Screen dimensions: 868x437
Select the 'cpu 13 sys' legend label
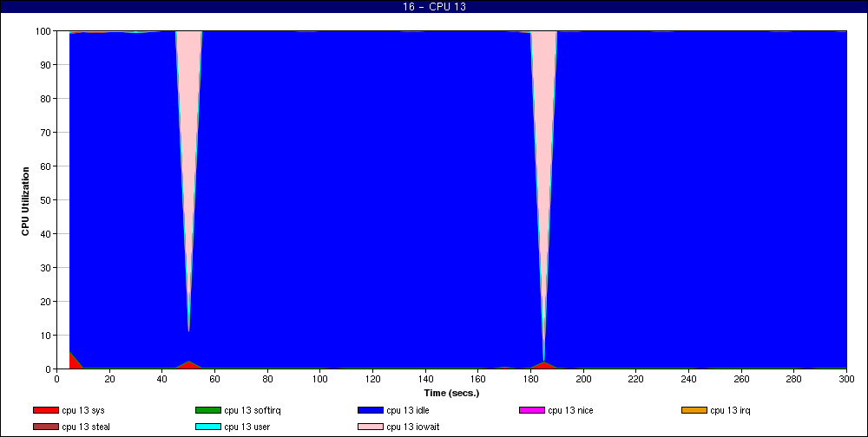click(x=83, y=410)
